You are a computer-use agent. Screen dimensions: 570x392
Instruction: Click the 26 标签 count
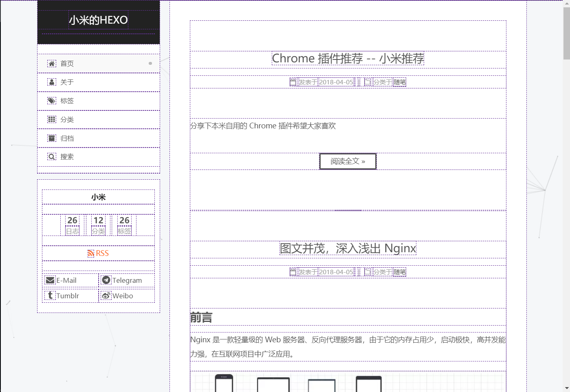[x=124, y=225]
